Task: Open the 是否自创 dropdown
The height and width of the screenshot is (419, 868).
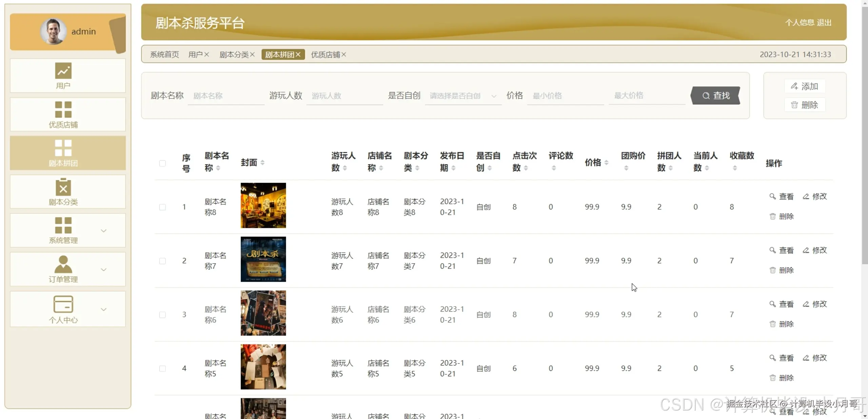Action: 462,96
